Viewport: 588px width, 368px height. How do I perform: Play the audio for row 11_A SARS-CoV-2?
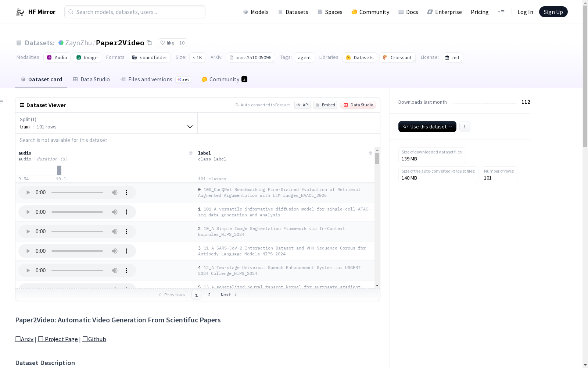[28, 251]
